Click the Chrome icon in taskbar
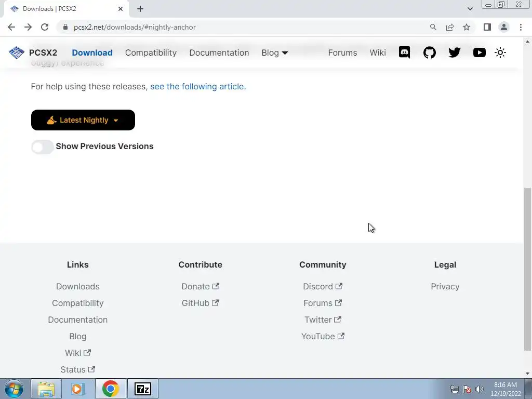This screenshot has width=532, height=399. click(x=110, y=389)
